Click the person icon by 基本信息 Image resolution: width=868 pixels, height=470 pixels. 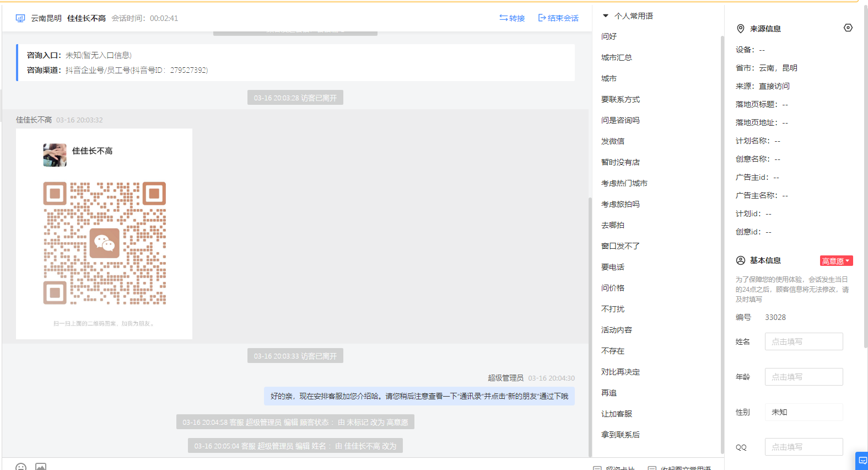741,260
